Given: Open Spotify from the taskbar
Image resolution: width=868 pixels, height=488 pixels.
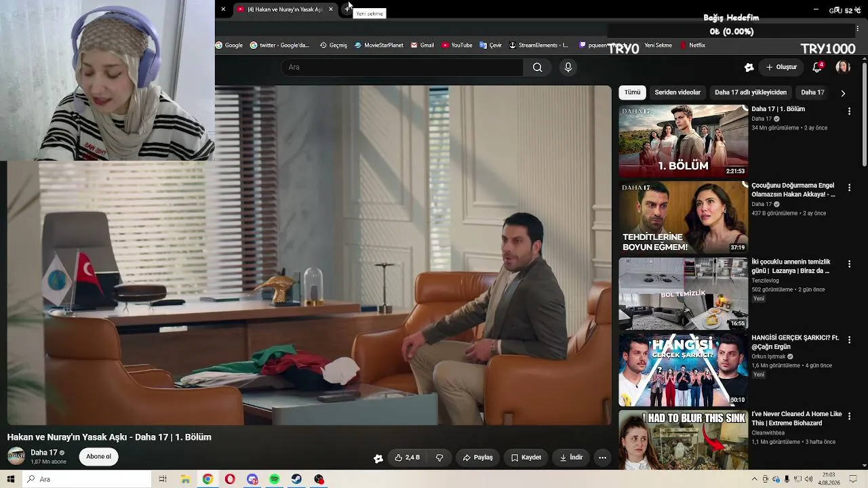Looking at the screenshot, I should [275, 479].
